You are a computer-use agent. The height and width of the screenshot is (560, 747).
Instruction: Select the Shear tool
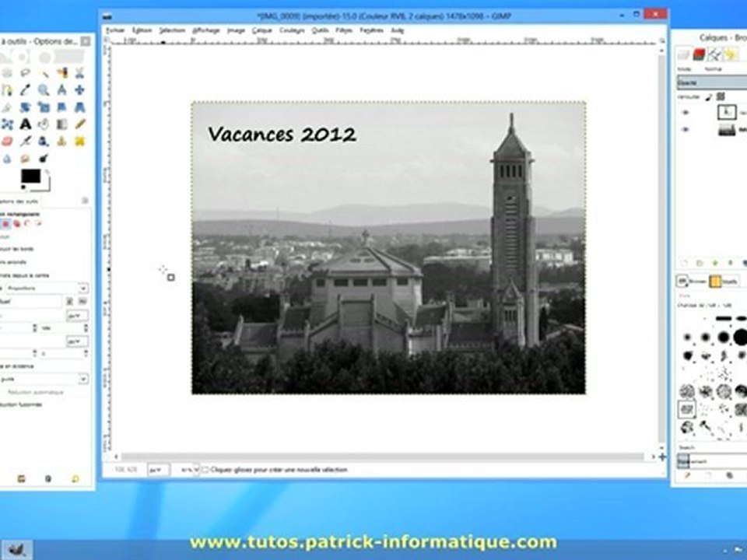pos(62,107)
